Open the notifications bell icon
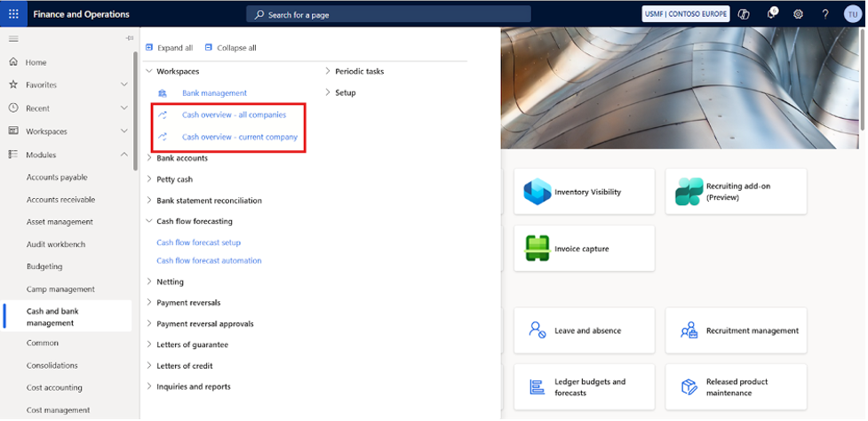 [x=771, y=14]
